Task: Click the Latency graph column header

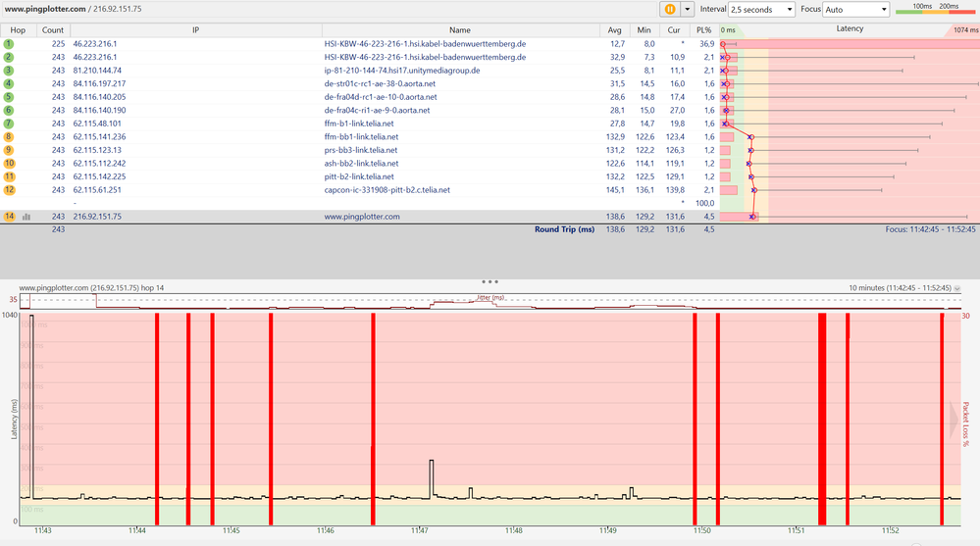Action: 850,28
